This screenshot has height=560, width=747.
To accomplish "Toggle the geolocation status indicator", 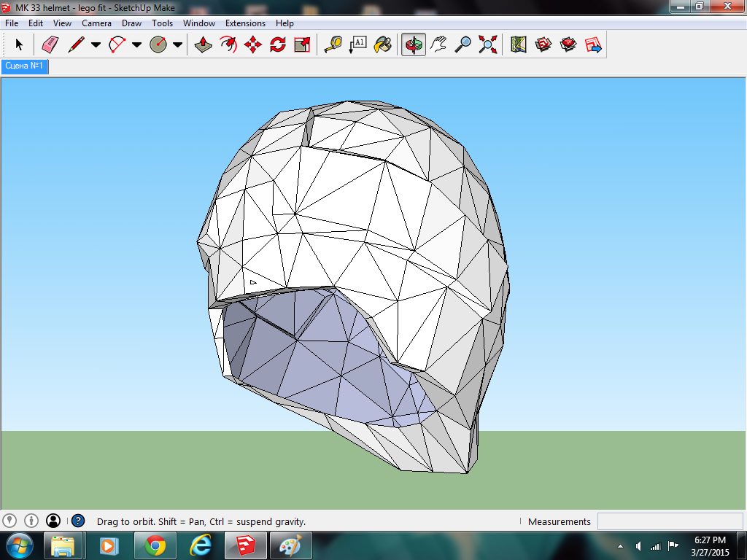I will point(9,521).
